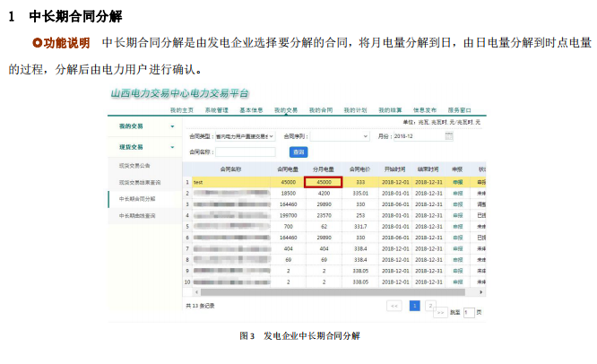
Task: Open 中长期曲线查询 in the sidebar
Action: (x=137, y=216)
